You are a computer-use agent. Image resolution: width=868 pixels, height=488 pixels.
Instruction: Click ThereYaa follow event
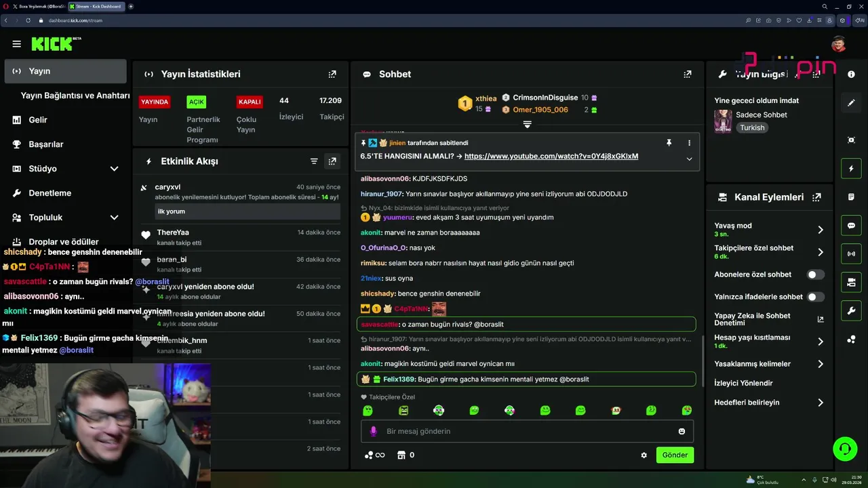click(240, 237)
